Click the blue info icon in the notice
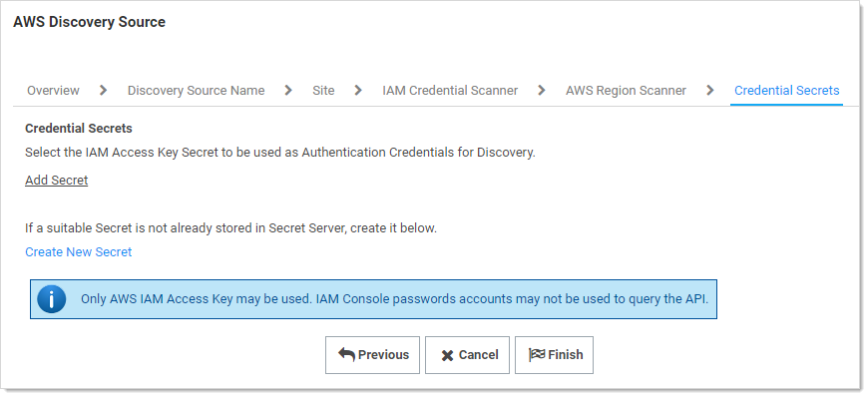868x397 pixels. pyautogui.click(x=52, y=299)
